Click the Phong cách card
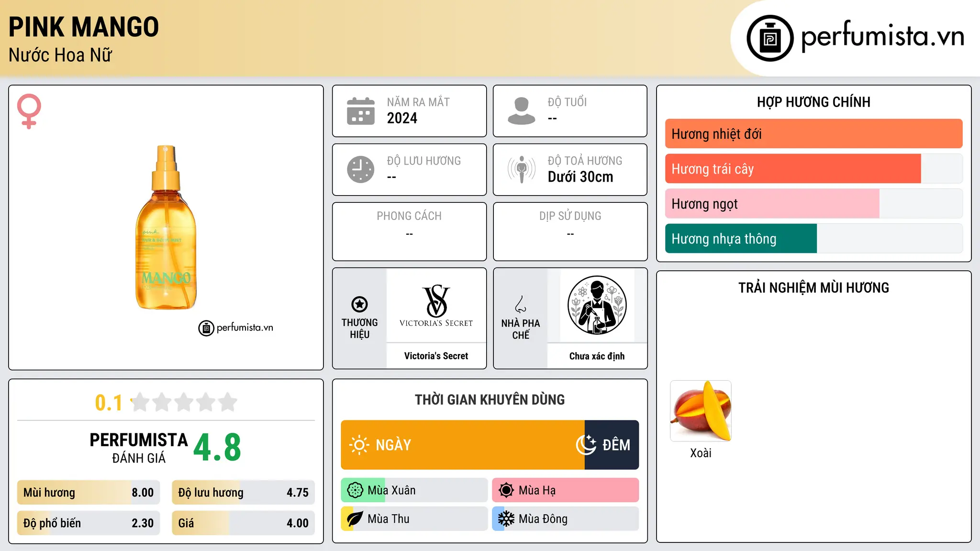 tap(409, 231)
